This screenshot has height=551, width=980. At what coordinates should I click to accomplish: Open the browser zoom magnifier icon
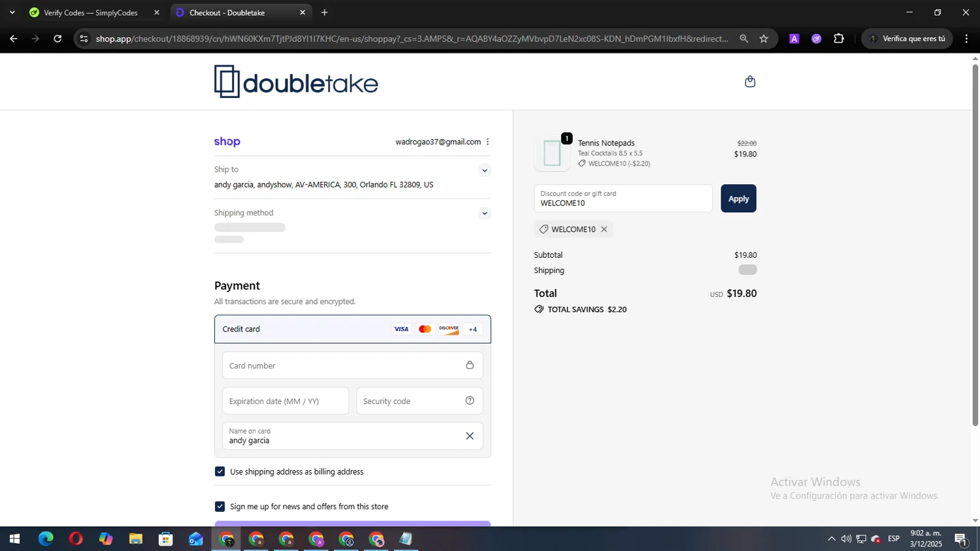point(743,39)
